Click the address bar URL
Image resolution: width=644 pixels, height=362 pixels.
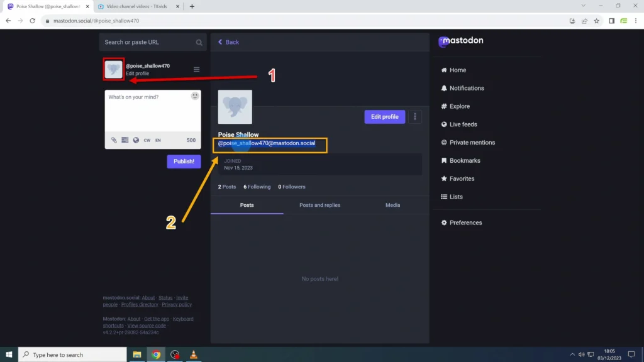(96, 21)
